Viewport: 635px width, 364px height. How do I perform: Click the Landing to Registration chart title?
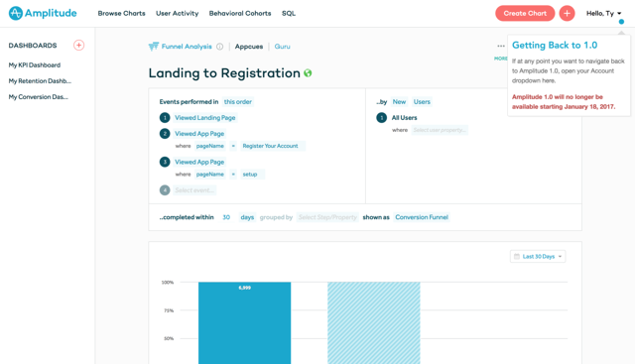click(x=224, y=73)
